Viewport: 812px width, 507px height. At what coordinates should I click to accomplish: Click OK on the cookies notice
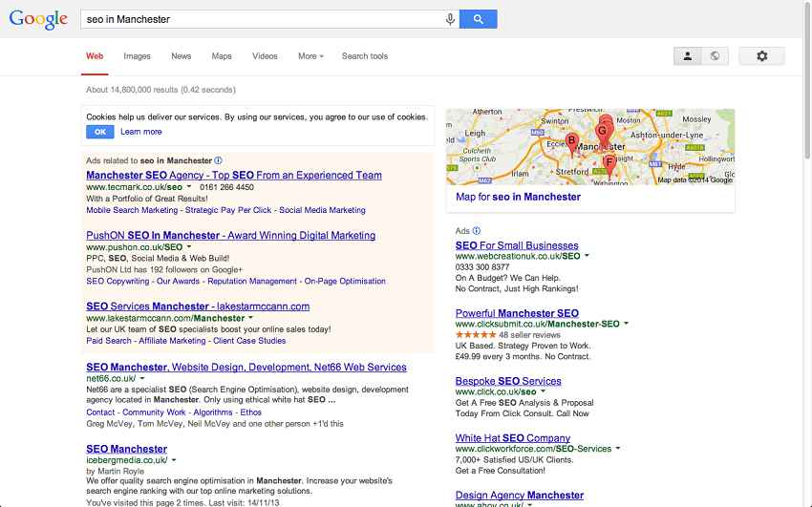coord(100,132)
